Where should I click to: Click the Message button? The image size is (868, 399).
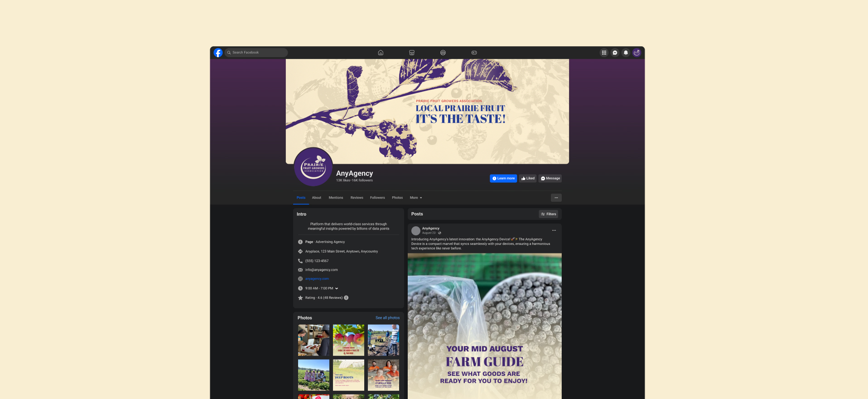tap(550, 178)
